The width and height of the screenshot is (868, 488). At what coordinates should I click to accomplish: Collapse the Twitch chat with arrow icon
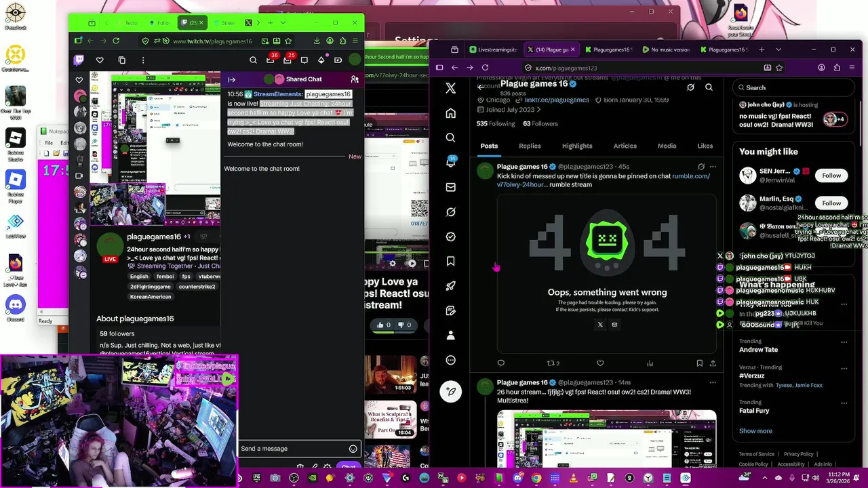click(x=231, y=79)
